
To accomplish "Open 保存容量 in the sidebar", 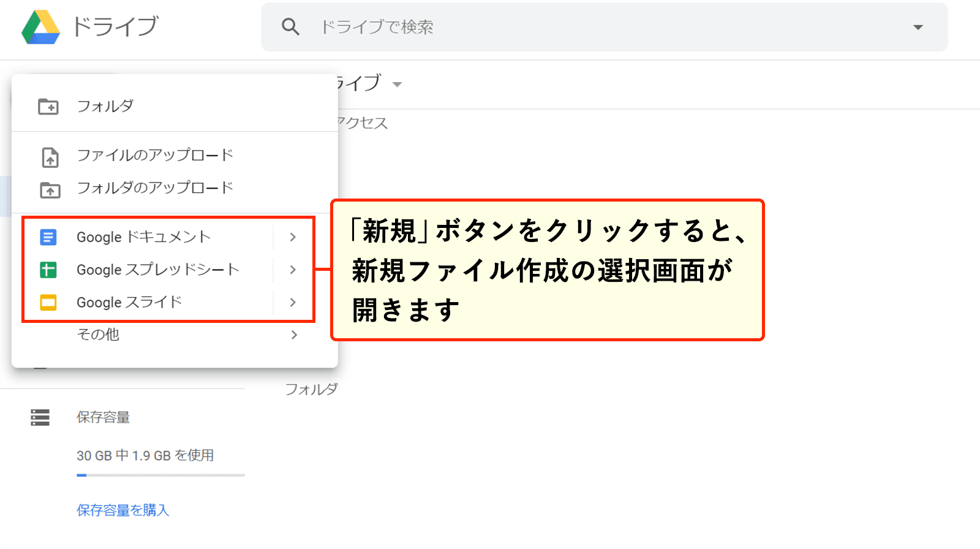I will click(x=103, y=417).
